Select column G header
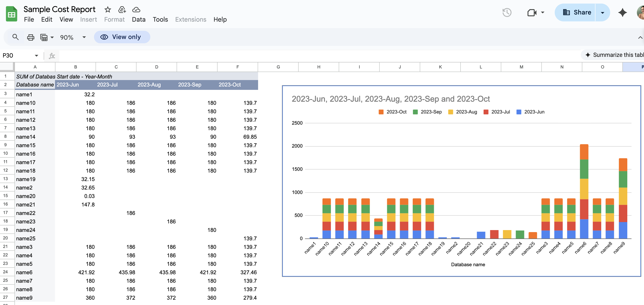644x305 pixels. coord(278,67)
